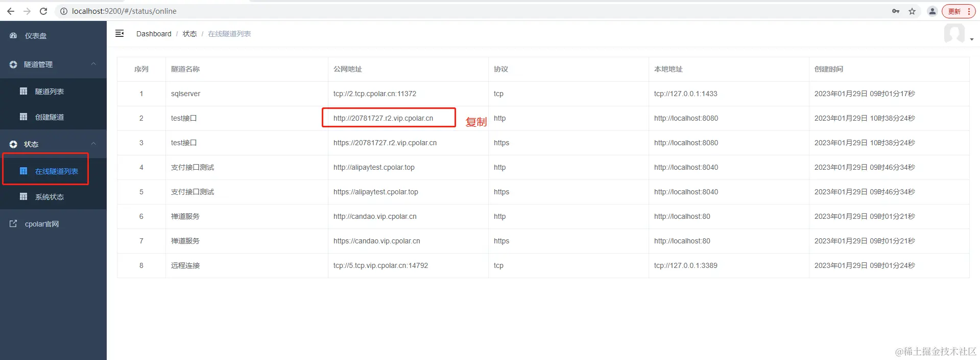This screenshot has height=360, width=980.
Task: Click the 创建隧道 grid icon
Action: tap(23, 117)
